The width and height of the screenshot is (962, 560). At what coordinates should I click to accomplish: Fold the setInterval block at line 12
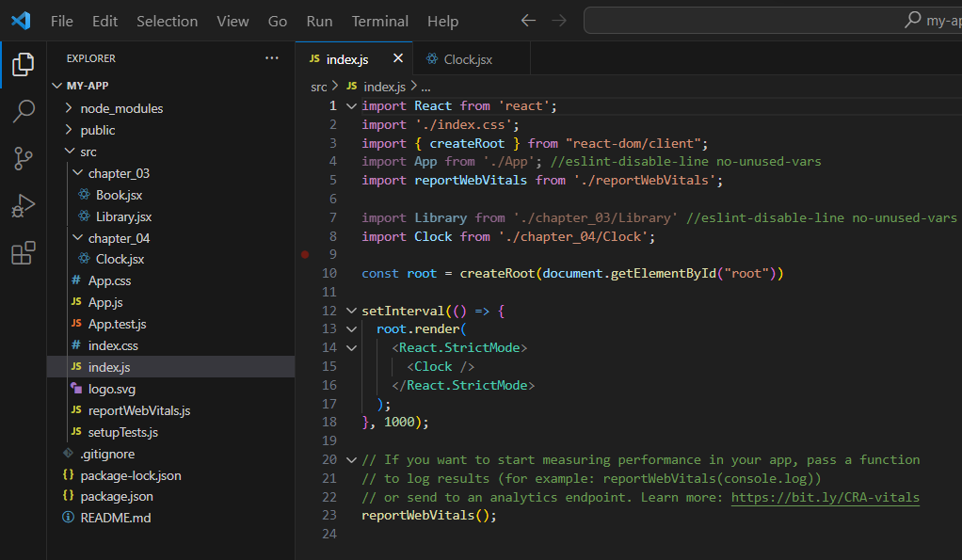click(351, 311)
